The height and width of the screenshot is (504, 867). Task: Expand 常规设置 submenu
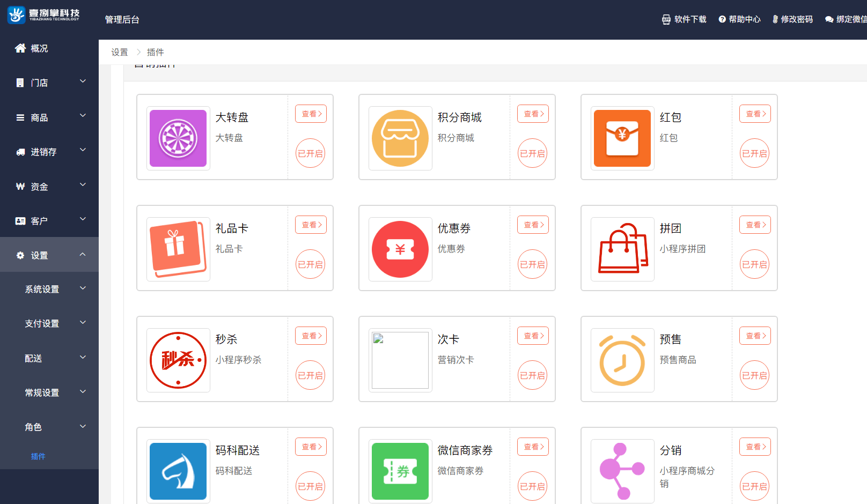pos(49,392)
